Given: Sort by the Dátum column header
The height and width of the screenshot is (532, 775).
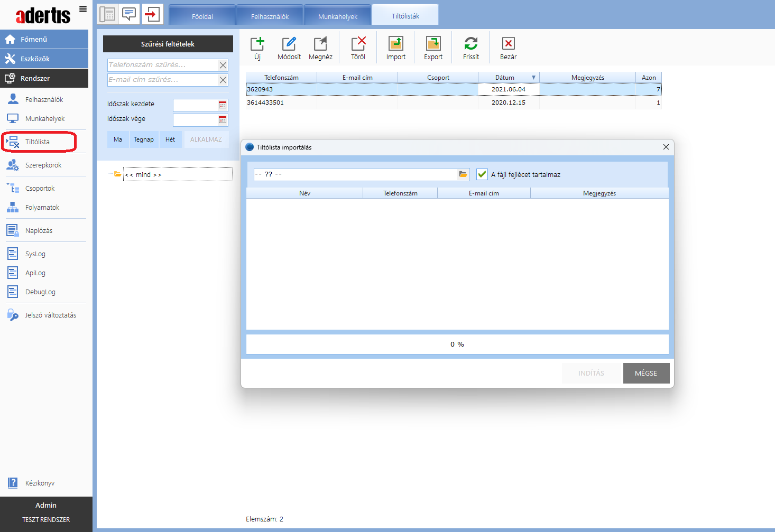Looking at the screenshot, I should [x=505, y=78].
